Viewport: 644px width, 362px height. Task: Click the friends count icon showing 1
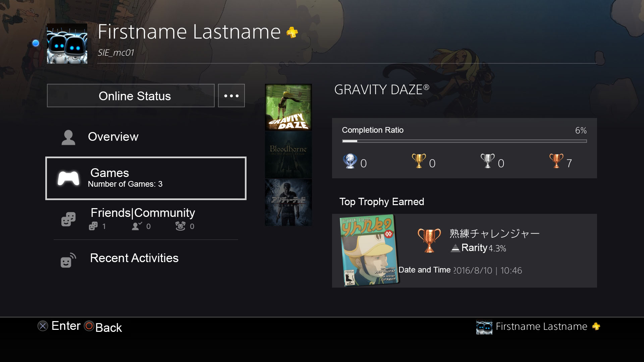point(93,226)
